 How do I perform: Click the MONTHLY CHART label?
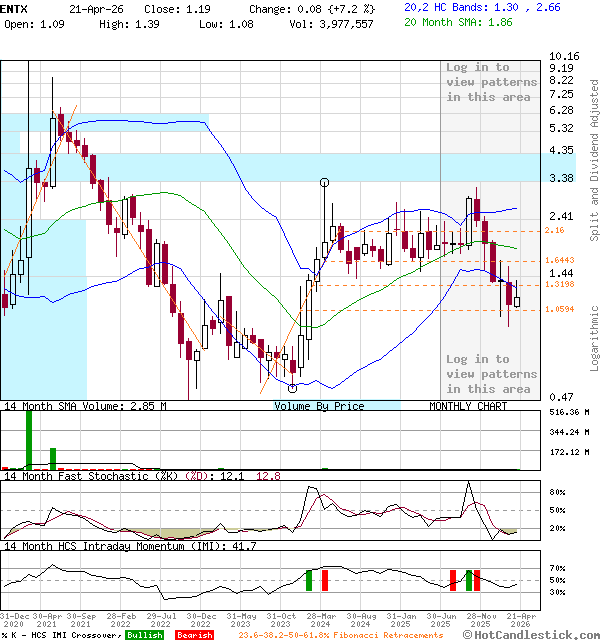click(x=468, y=406)
